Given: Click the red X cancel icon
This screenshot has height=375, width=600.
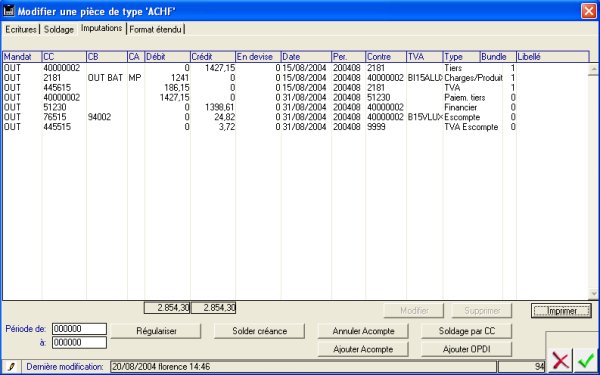Looking at the screenshot, I should pyautogui.click(x=561, y=361).
